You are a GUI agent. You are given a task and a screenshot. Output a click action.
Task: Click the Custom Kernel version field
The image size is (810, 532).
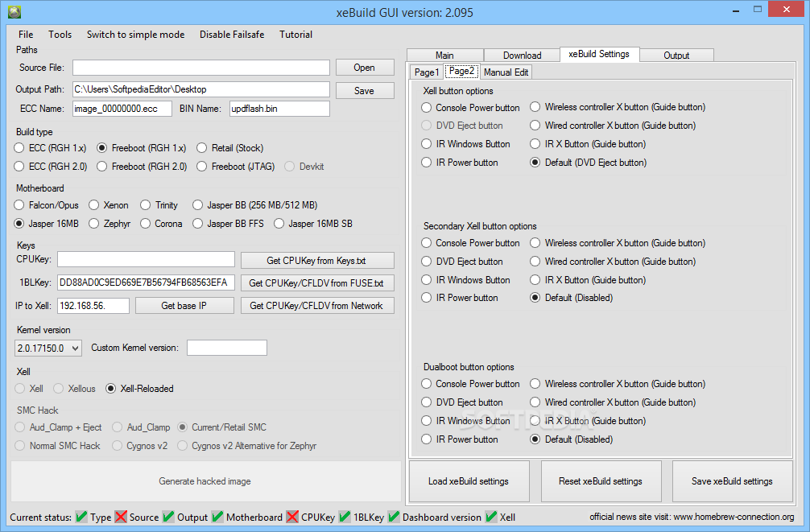click(227, 348)
